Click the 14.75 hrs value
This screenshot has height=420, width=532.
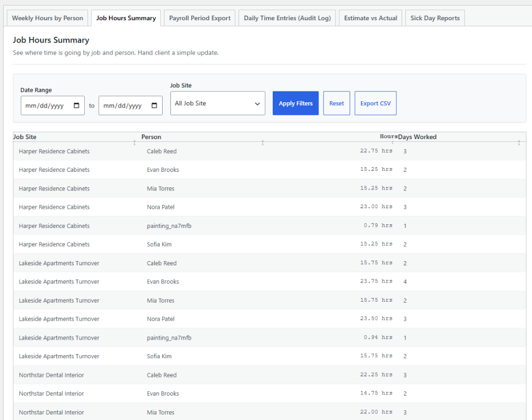(376, 393)
